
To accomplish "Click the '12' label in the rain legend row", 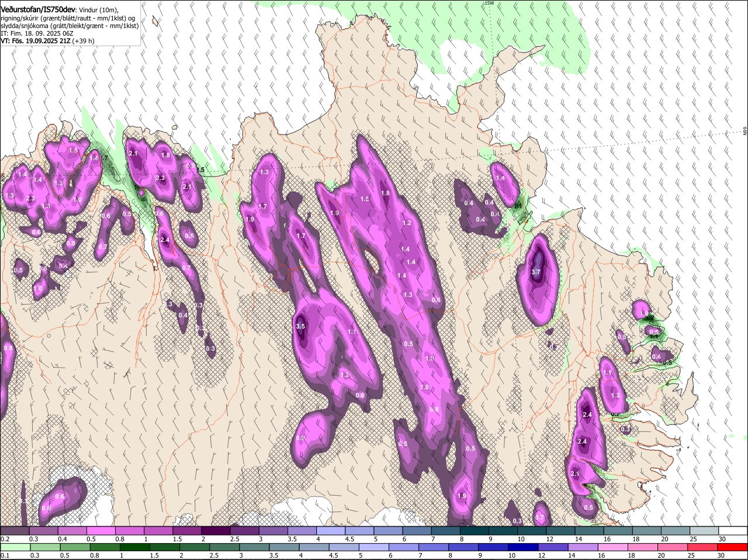I will [541, 555].
